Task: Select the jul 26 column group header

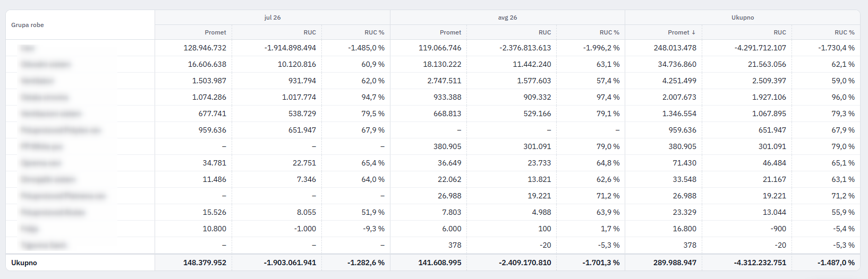Action: point(273,18)
